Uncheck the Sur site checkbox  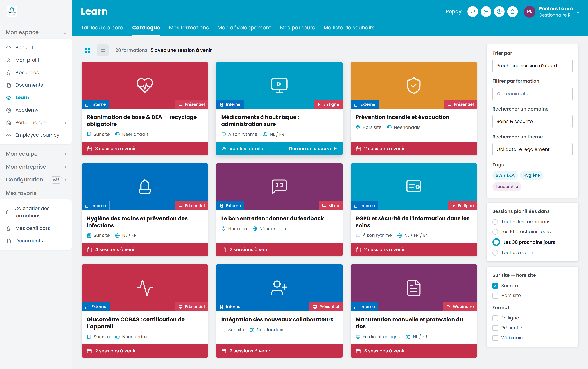pos(495,286)
